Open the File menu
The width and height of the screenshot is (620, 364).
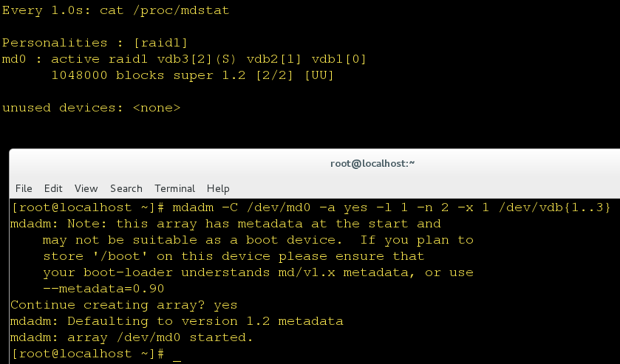click(24, 188)
